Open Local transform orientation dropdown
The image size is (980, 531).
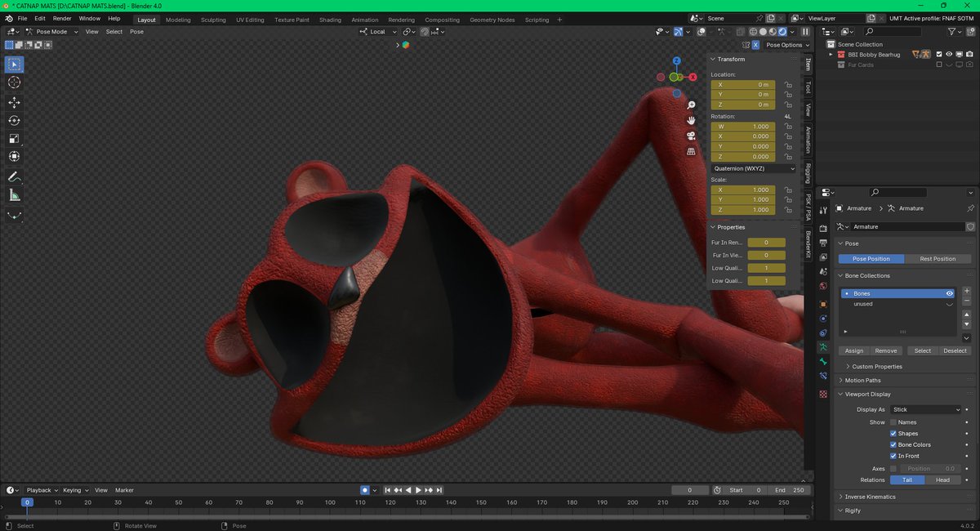[377, 32]
